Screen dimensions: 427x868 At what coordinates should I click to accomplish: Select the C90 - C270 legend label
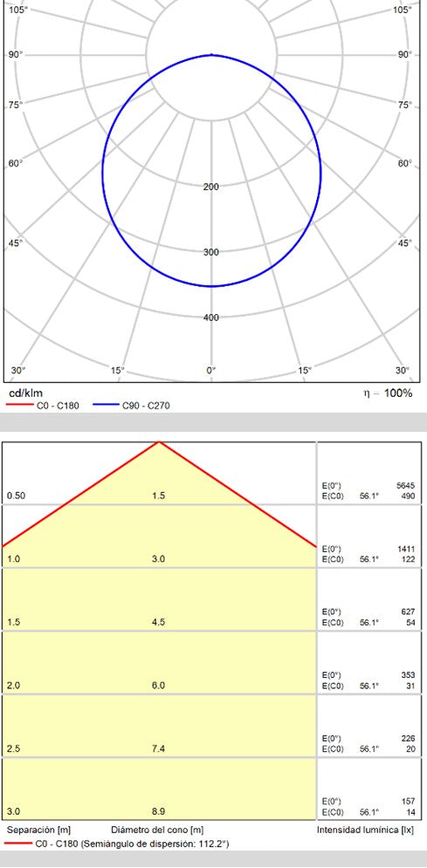click(x=146, y=406)
